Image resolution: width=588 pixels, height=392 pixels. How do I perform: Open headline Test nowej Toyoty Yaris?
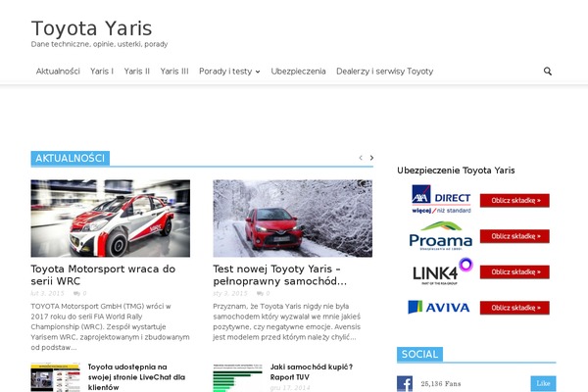279,275
